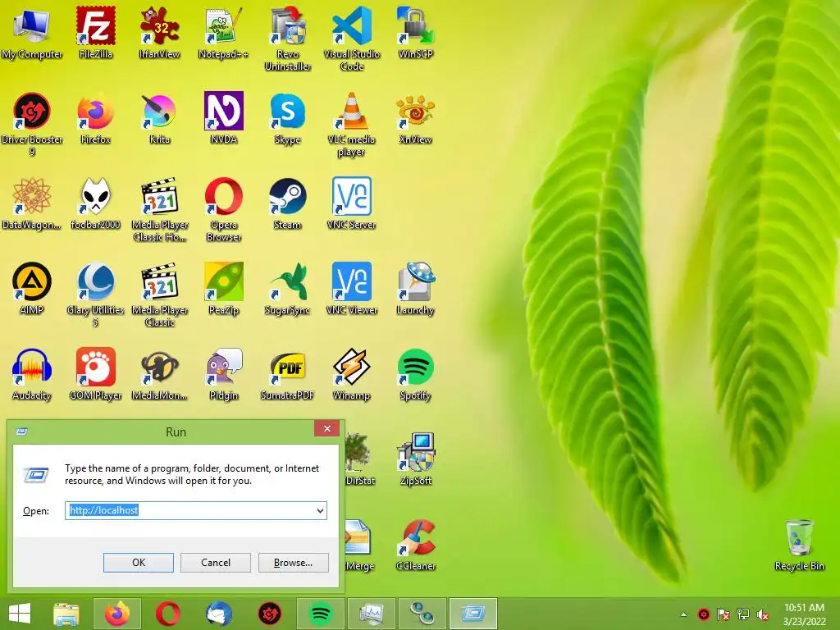
Task: Open Steam desktop shortcut
Action: tap(287, 203)
